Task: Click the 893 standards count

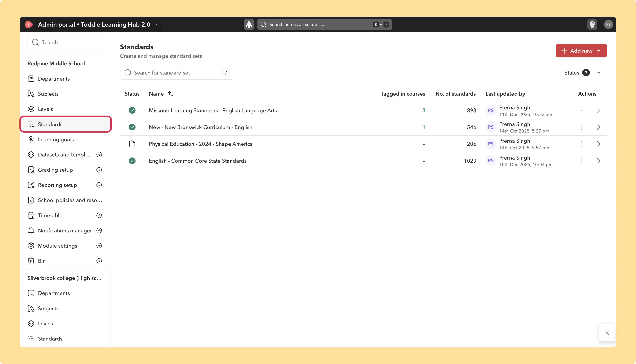Action: click(472, 110)
